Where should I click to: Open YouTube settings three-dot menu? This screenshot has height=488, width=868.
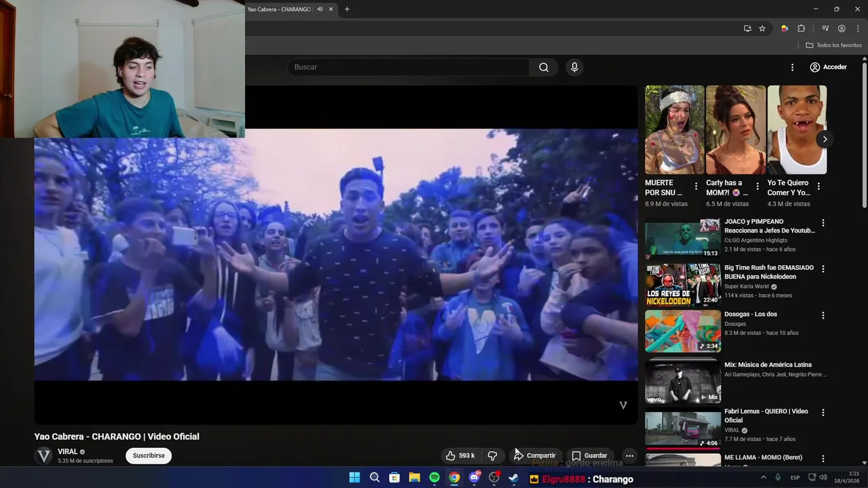[x=792, y=67]
